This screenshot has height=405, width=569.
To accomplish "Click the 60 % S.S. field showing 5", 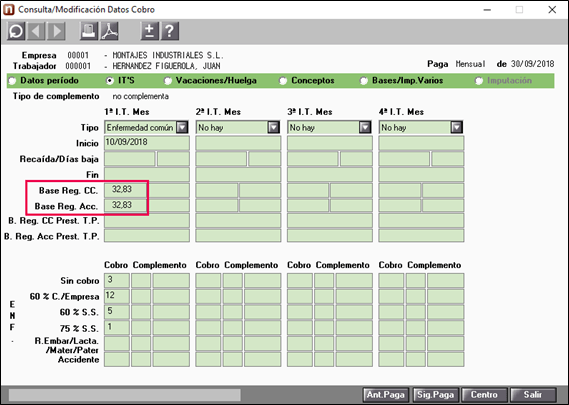I will pyautogui.click(x=116, y=312).
